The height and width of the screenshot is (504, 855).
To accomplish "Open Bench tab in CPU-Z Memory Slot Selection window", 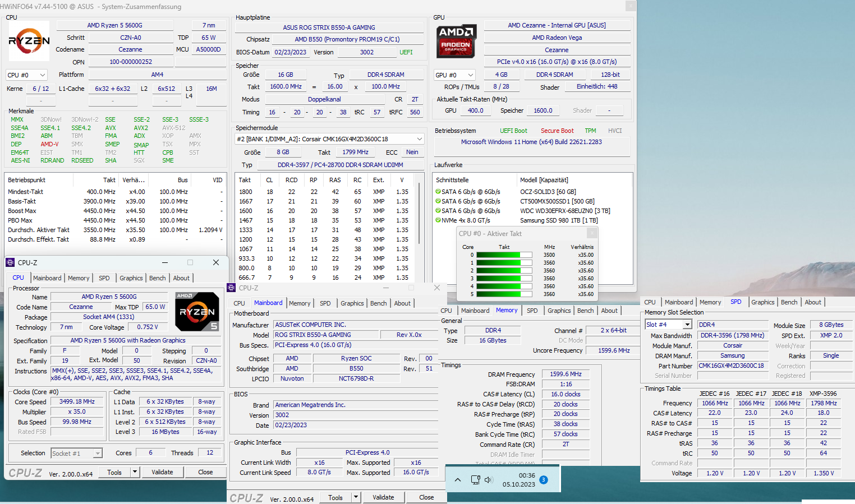I will coord(789,302).
